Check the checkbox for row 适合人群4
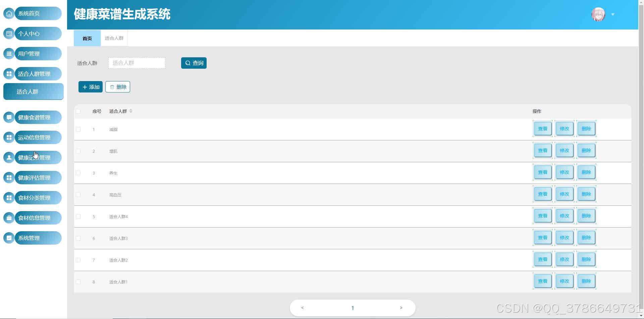 coord(78,216)
